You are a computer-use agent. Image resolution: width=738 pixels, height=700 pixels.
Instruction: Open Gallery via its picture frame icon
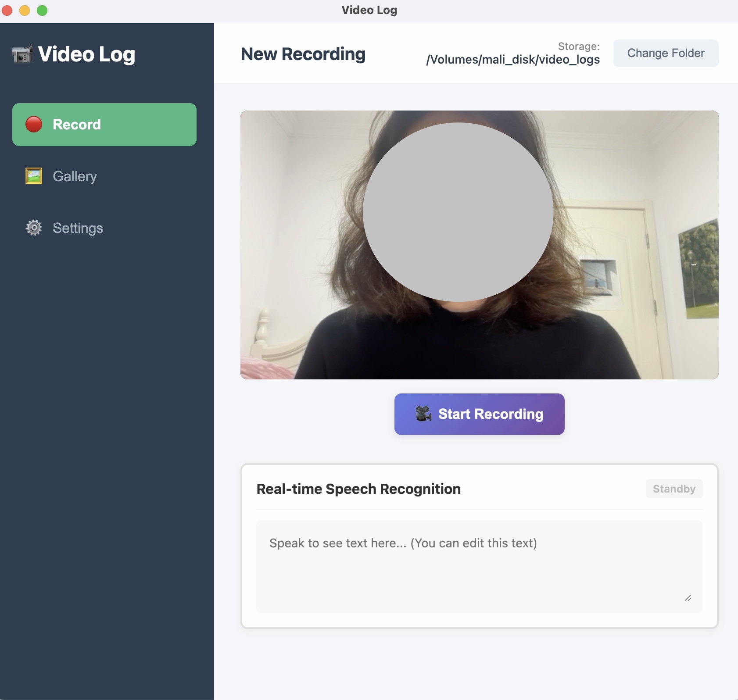tap(33, 175)
